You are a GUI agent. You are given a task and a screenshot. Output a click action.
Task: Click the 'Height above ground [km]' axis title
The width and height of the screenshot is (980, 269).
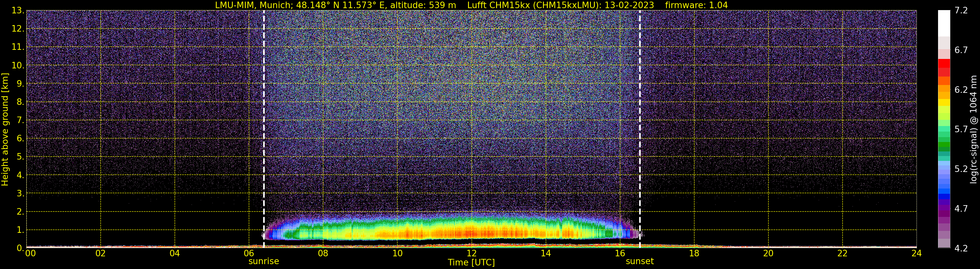click(5, 129)
